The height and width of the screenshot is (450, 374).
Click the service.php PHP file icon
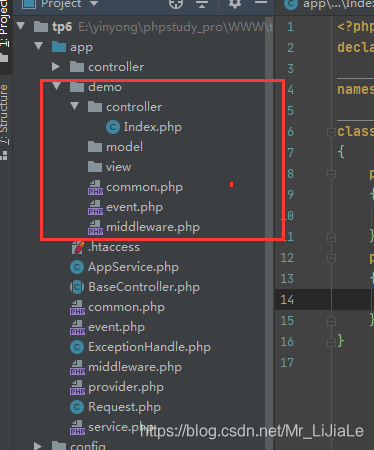click(x=77, y=427)
